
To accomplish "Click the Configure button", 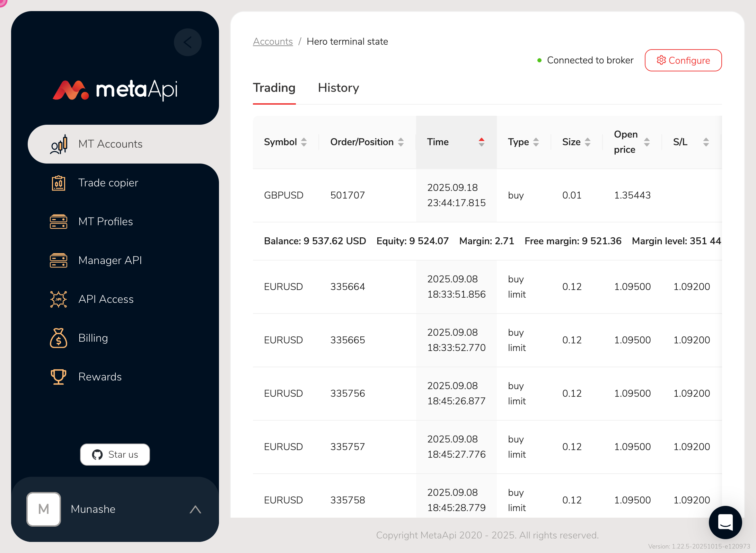I will coord(683,60).
